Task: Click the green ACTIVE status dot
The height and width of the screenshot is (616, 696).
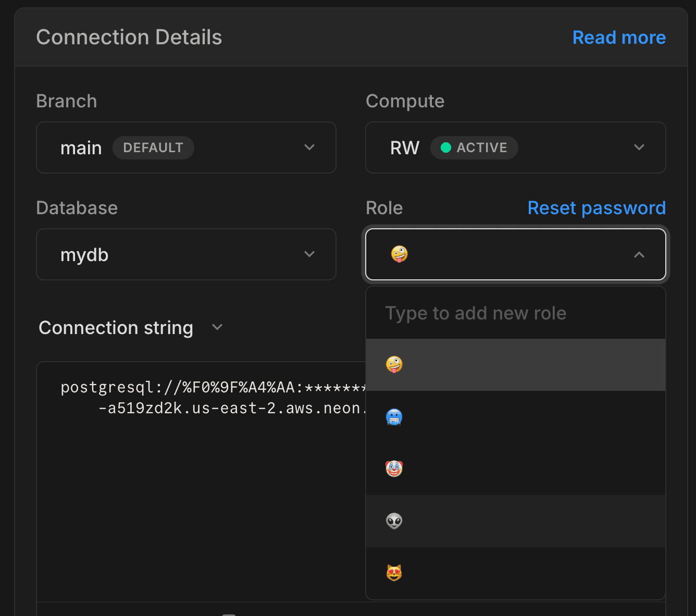Action: 446,147
